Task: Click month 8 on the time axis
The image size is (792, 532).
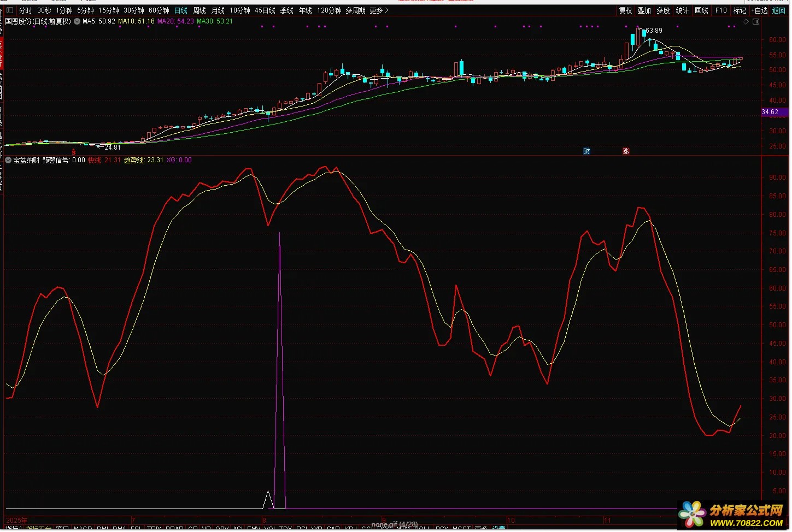Action: pos(265,520)
